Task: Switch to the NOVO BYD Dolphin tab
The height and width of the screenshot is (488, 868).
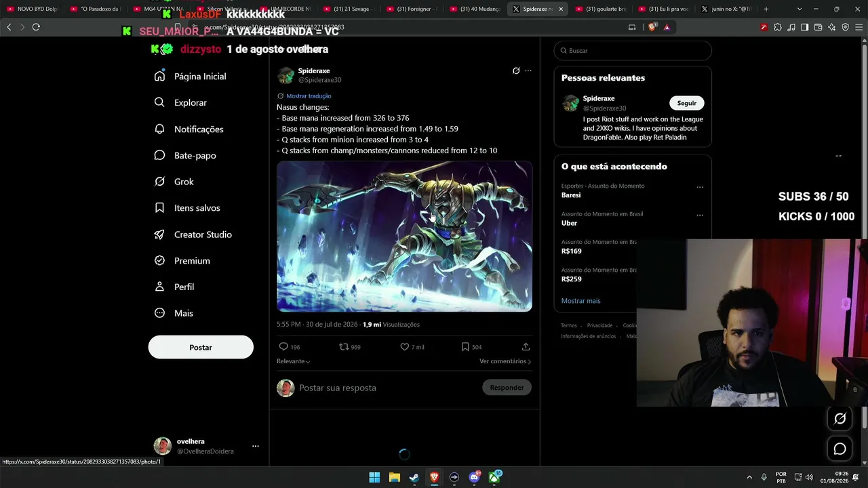Action: [32, 9]
